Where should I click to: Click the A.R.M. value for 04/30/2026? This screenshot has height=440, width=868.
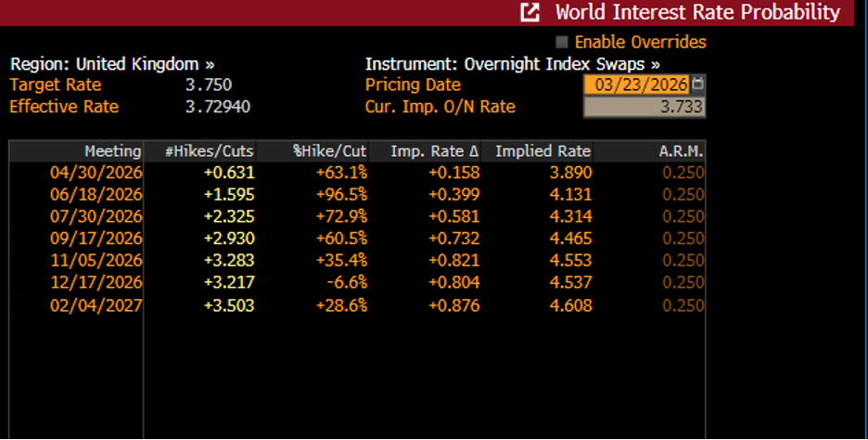point(683,173)
